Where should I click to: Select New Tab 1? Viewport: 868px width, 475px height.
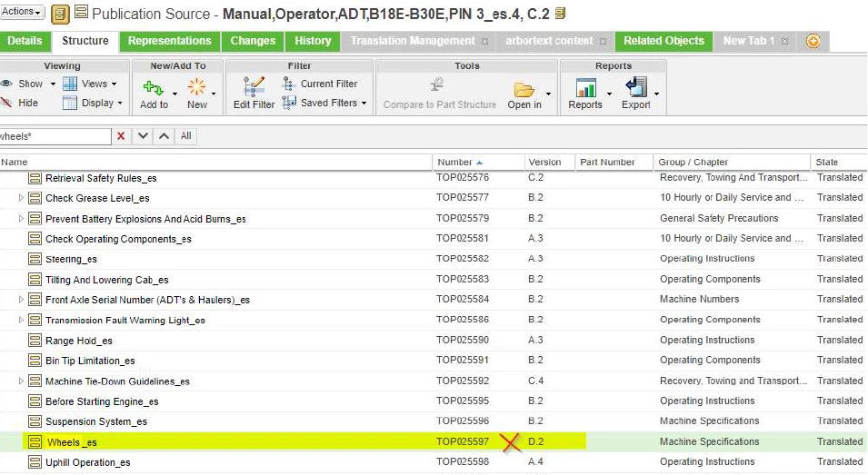749,41
